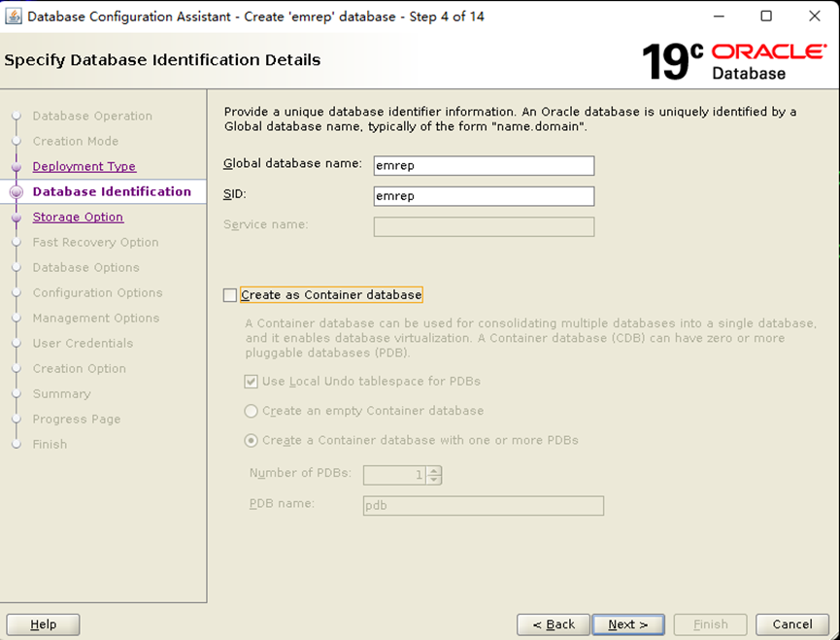Click the SID label

click(x=235, y=194)
